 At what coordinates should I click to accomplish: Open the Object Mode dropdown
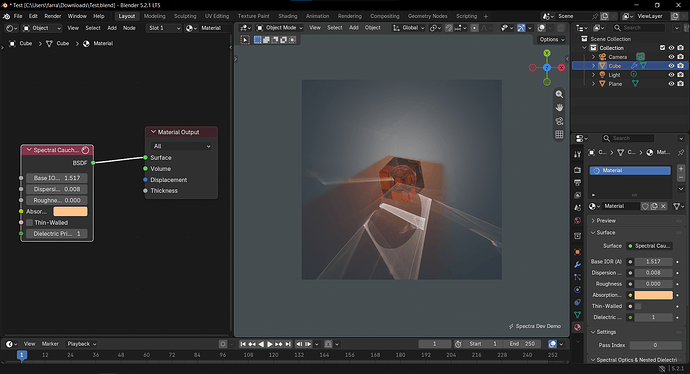coord(279,28)
